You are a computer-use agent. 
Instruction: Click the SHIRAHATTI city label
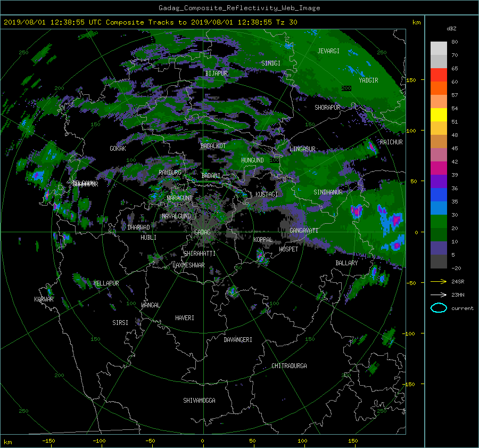(x=200, y=254)
